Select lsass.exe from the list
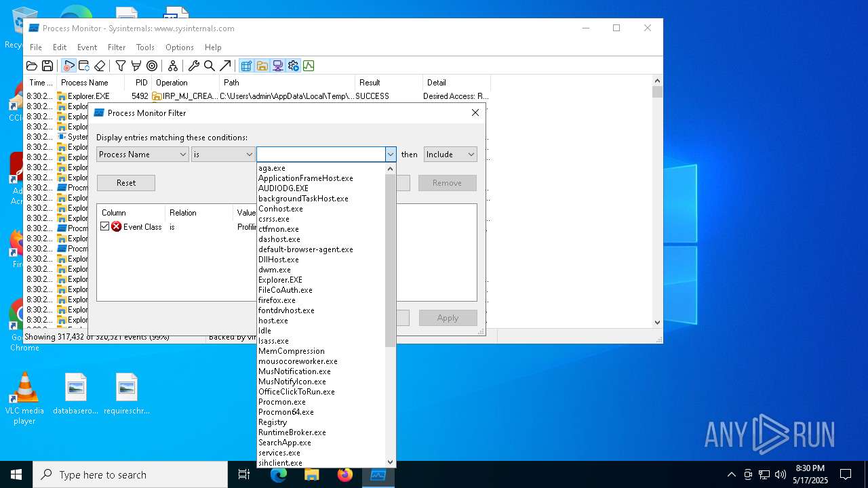 pos(321,341)
